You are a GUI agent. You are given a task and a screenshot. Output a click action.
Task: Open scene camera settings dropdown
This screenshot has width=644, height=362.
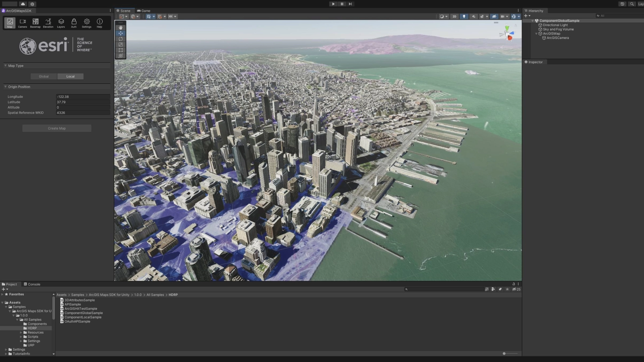(504, 16)
